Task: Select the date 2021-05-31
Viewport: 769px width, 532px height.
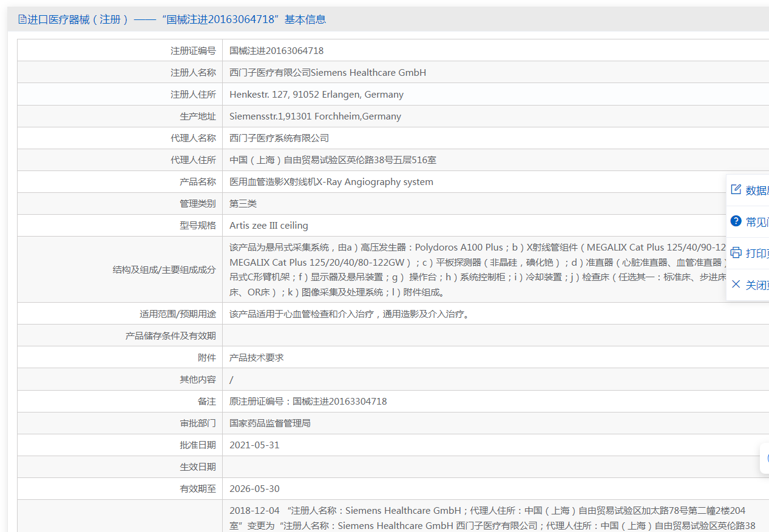Action: click(x=254, y=445)
